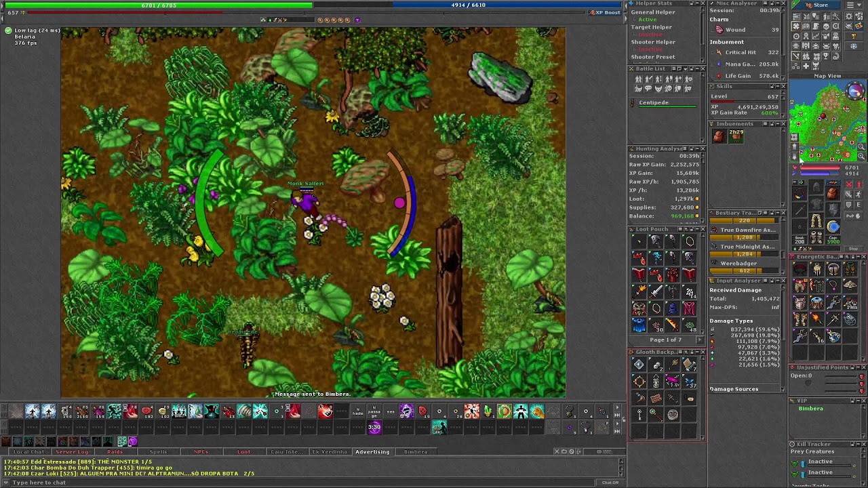Image resolution: width=868 pixels, height=488 pixels.
Task: Click the green health bar at top
Action: 159,5
